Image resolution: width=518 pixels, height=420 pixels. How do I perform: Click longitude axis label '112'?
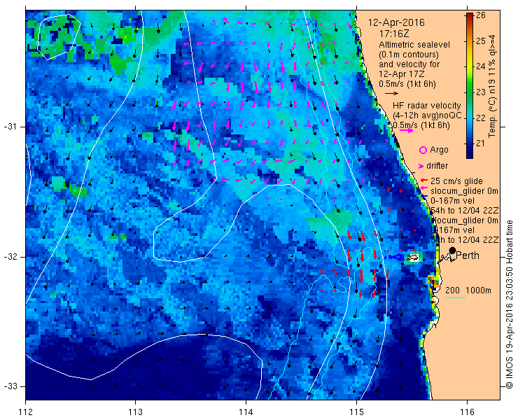[26, 412]
